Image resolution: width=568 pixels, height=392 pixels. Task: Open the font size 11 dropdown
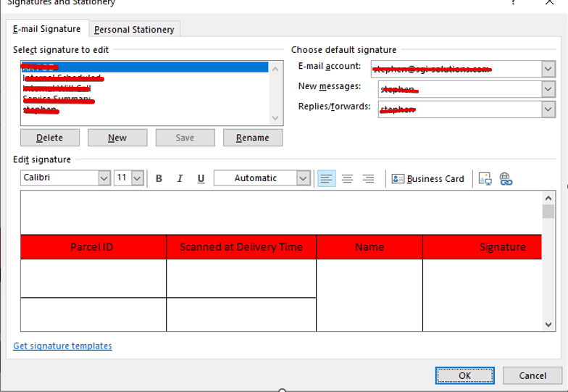coord(138,178)
